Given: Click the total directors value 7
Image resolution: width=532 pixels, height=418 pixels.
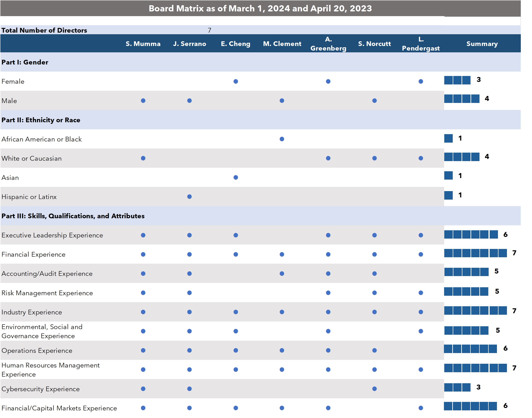Looking at the screenshot, I should [209, 30].
